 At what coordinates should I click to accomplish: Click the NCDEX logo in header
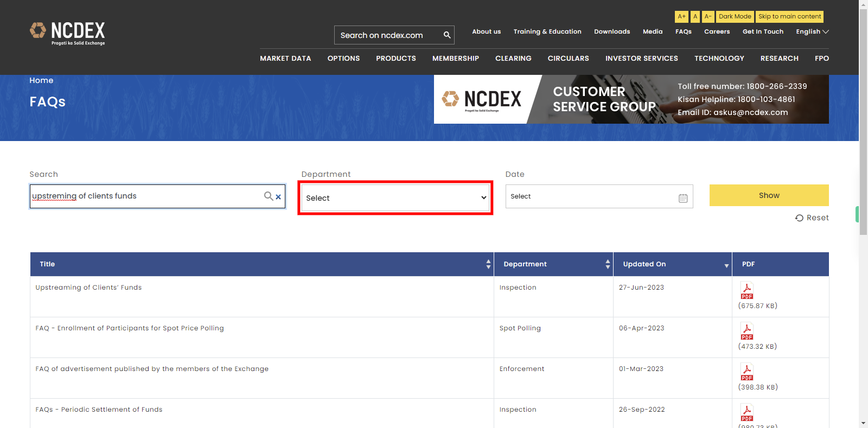67,34
